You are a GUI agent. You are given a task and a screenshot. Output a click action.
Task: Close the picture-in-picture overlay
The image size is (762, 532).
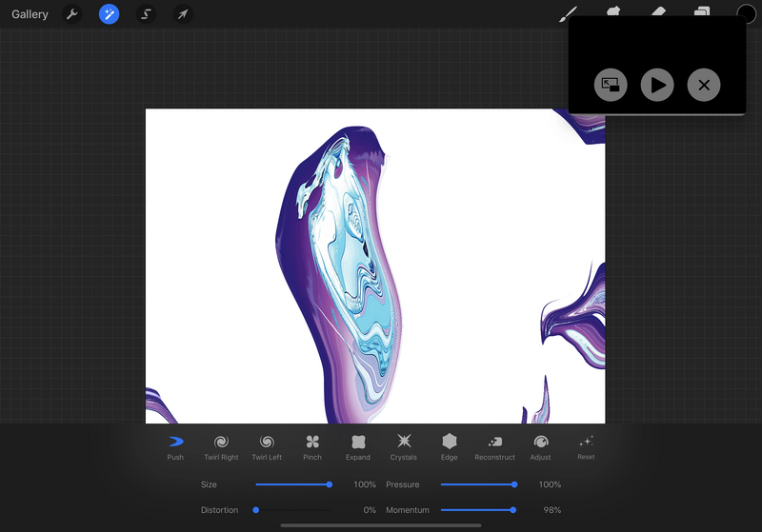coord(704,85)
